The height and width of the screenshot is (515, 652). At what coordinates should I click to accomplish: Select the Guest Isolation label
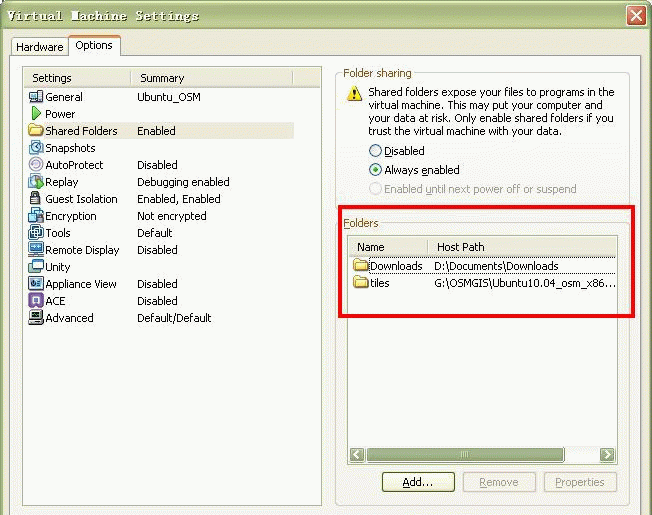(81, 199)
